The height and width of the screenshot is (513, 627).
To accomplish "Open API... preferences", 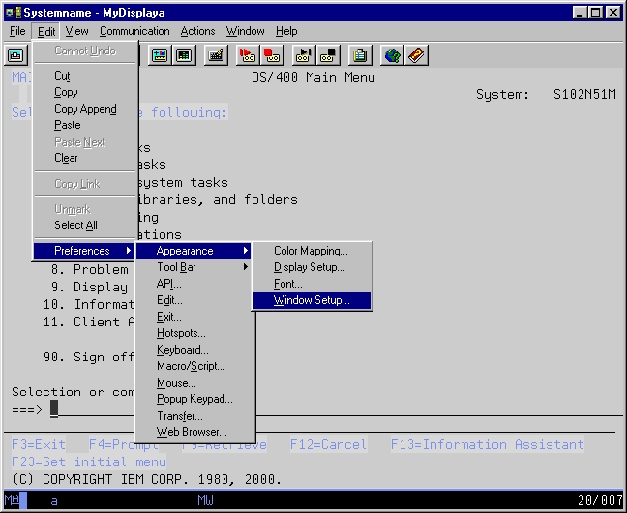I will coord(194,284).
